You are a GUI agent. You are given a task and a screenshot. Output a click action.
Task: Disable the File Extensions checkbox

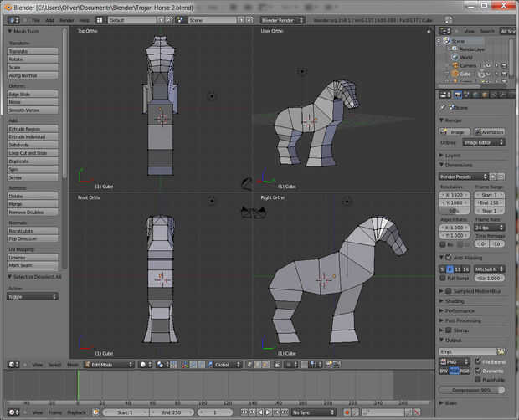coord(479,361)
